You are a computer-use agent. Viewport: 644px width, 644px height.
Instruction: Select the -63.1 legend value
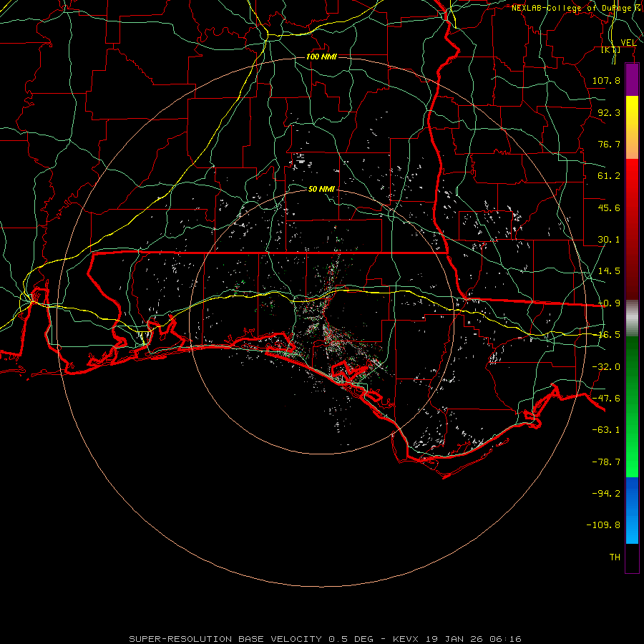606,430
